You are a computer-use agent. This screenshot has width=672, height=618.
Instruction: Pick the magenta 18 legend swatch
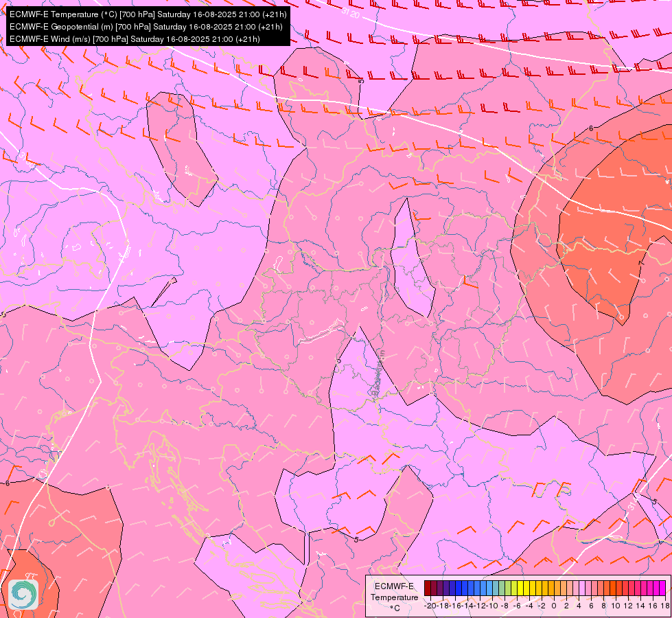[662, 588]
